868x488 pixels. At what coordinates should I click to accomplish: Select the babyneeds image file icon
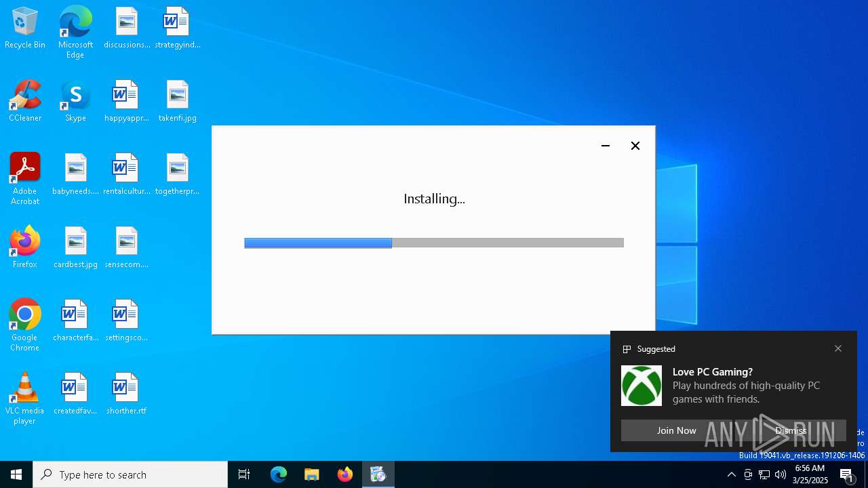pyautogui.click(x=75, y=175)
